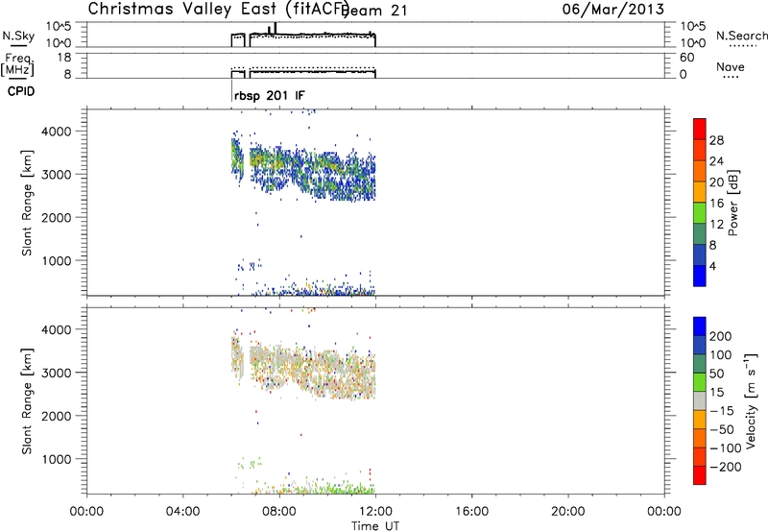The width and height of the screenshot is (768, 532).
Task: Click the 16:00 time axis label
Action: 471,512
